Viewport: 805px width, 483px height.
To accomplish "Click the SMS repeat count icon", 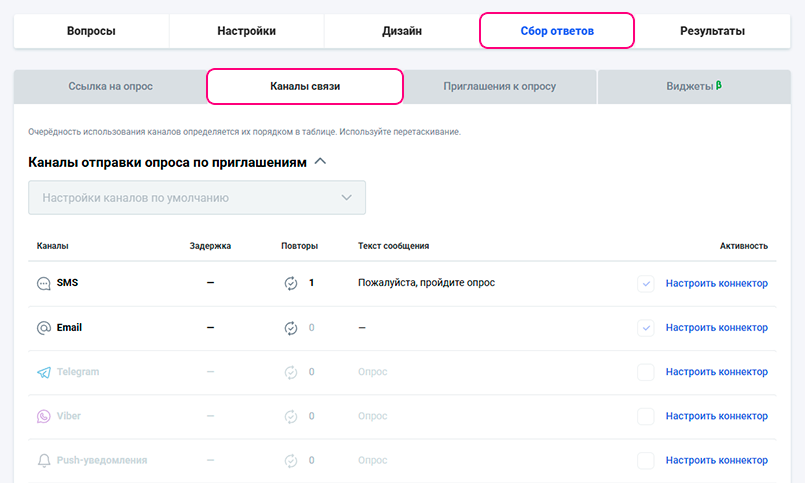I will coord(291,283).
